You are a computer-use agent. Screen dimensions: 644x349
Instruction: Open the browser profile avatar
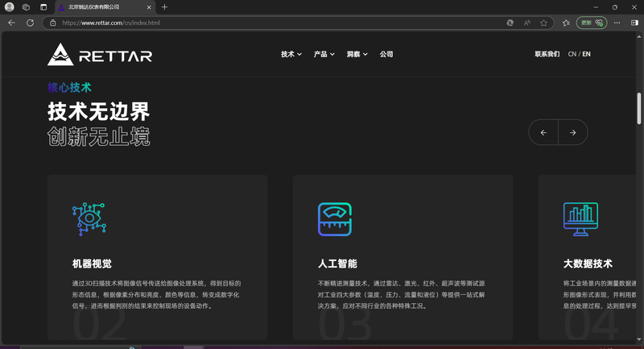click(9, 7)
